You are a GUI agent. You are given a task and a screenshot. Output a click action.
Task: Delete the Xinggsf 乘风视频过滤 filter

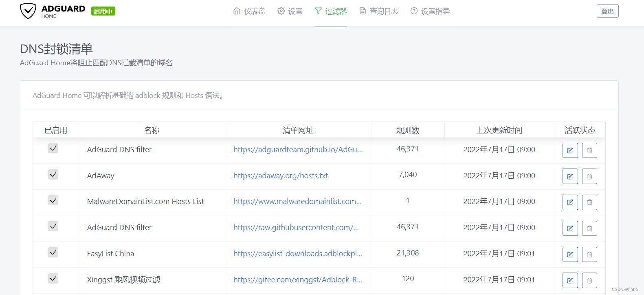pyautogui.click(x=589, y=280)
